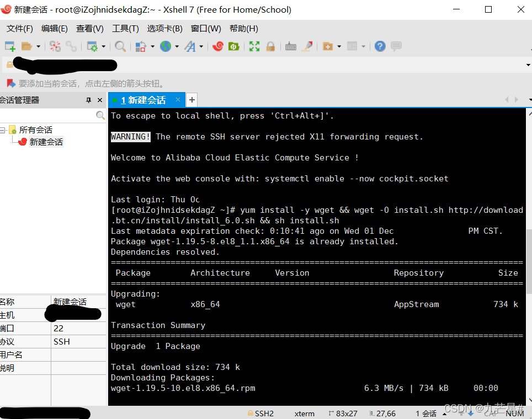Click the New Session toolbar icon

coord(10,46)
